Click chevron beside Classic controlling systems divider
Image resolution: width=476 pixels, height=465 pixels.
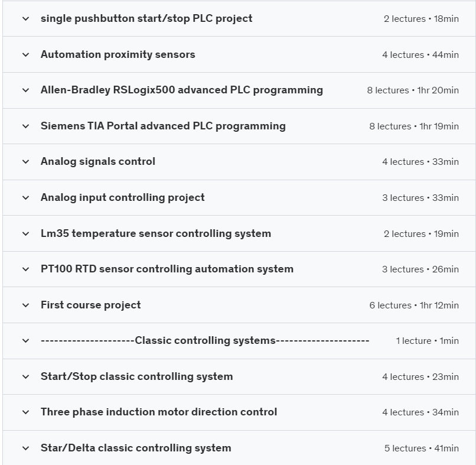coord(25,341)
